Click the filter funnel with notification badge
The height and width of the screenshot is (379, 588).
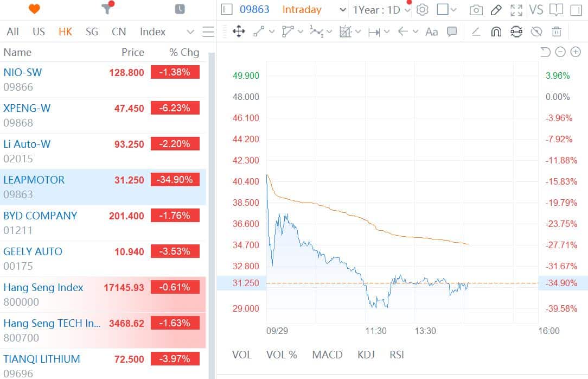pos(107,9)
